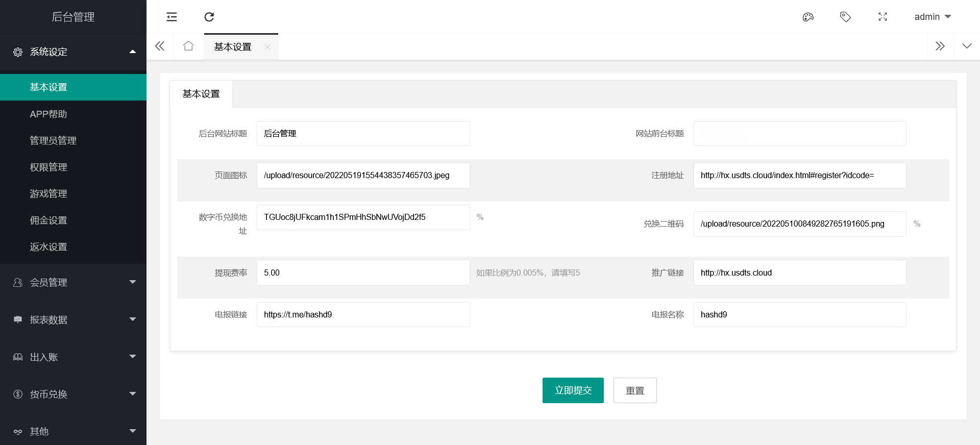Viewport: 980px width, 445px height.
Task: Collapse the sidebar with the menu fold icon
Action: click(x=171, y=17)
